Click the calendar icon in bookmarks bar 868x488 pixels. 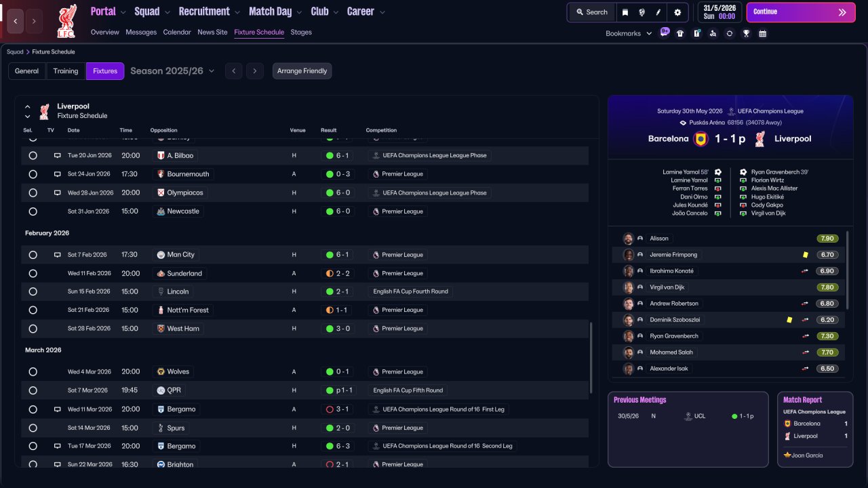pos(762,33)
